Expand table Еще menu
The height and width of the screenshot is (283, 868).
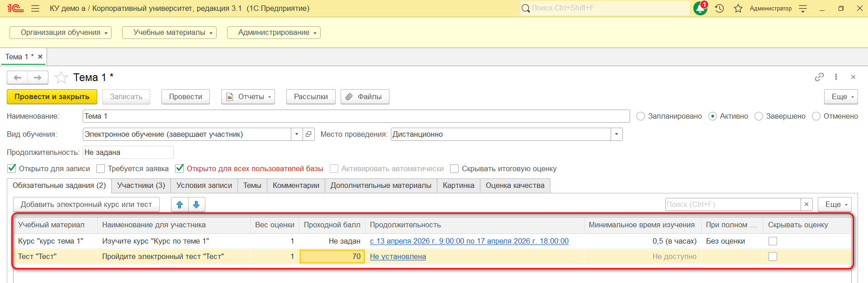835,205
